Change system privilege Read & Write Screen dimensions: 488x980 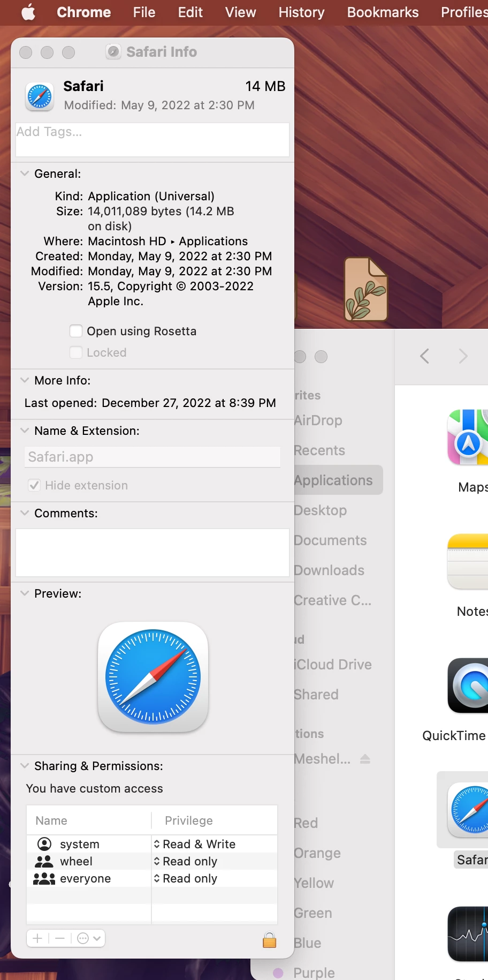click(195, 844)
